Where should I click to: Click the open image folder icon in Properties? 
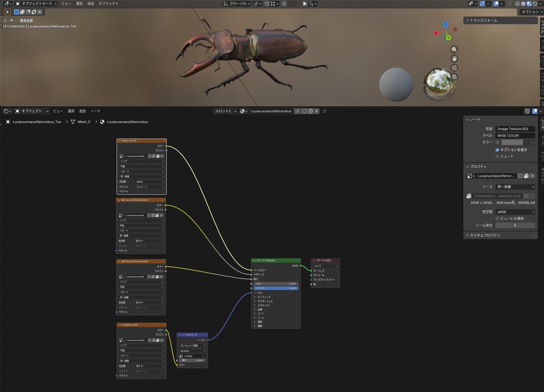(526, 196)
